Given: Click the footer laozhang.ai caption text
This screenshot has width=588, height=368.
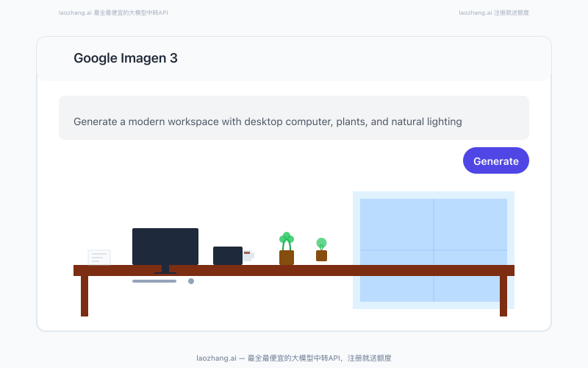Looking at the screenshot, I should pos(294,358).
